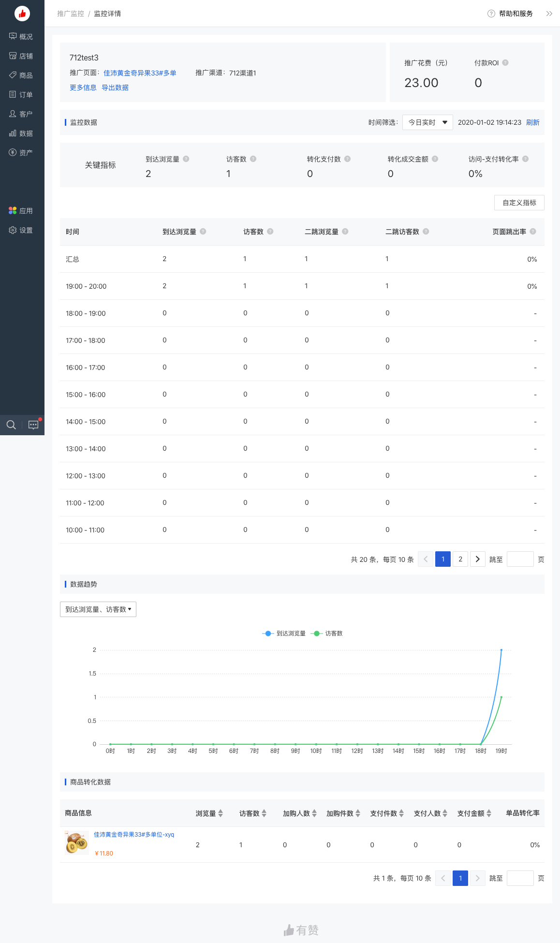560x943 pixels.
Task: Click the product price ¥11.80
Action: pyautogui.click(x=104, y=853)
